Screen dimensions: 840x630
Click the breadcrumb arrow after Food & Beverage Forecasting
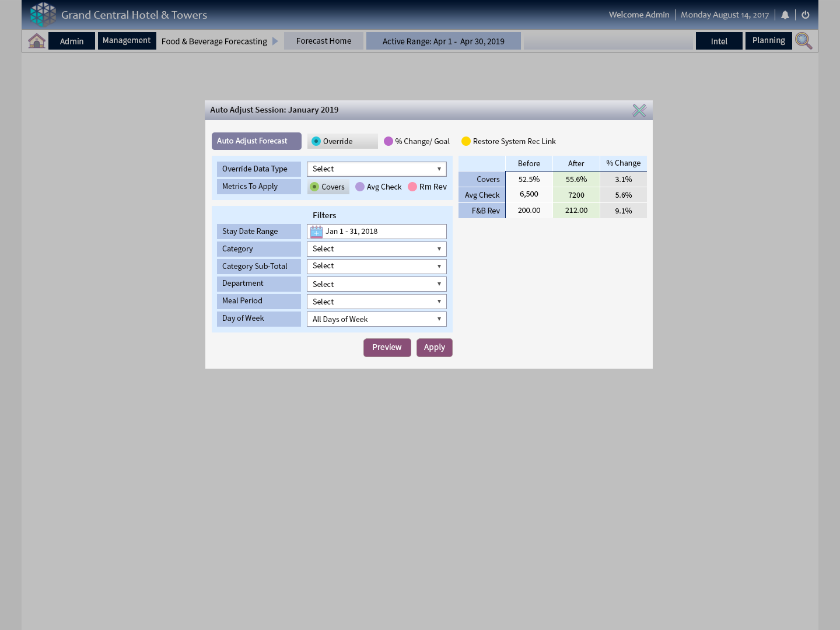[275, 41]
